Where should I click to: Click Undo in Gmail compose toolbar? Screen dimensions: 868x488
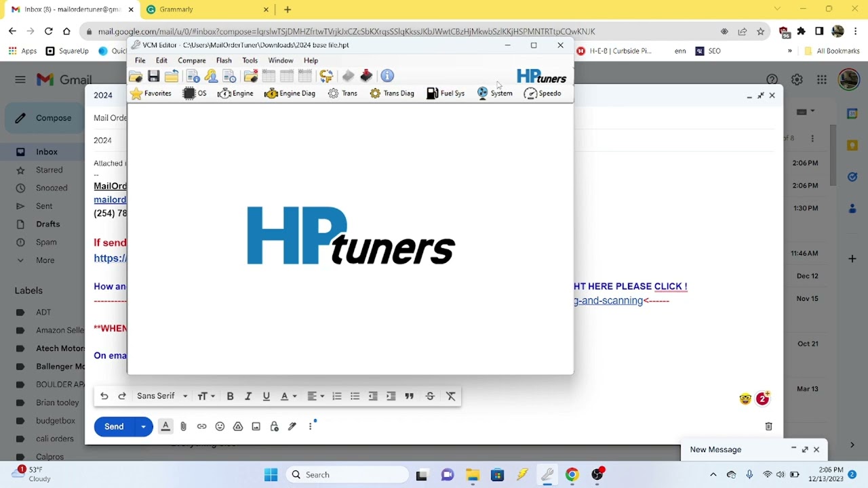pyautogui.click(x=104, y=396)
